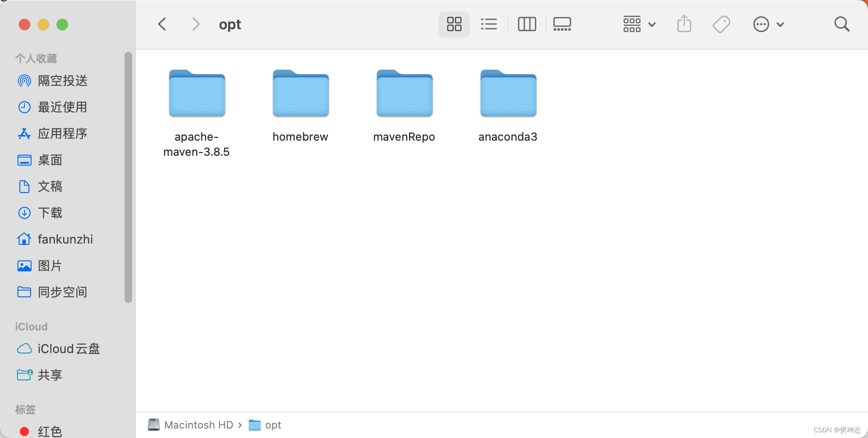
Task: Click the anaconda3 file name label
Action: [508, 137]
